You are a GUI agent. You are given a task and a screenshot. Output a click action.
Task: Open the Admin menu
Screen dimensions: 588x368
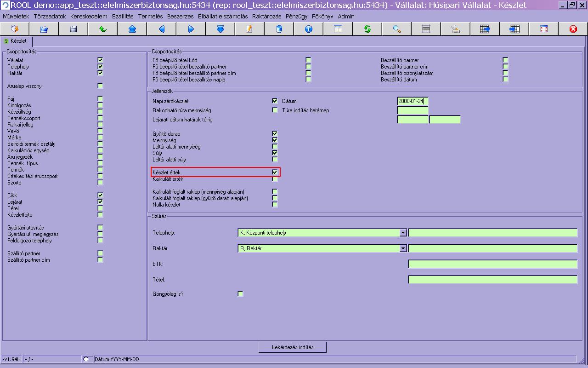pos(346,16)
